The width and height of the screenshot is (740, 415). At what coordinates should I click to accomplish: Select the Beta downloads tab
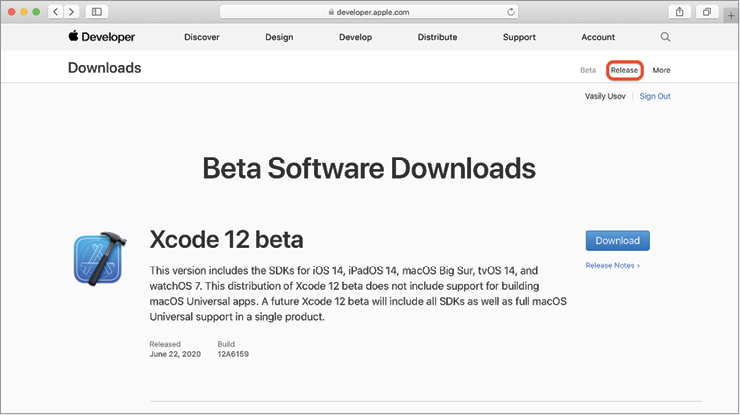[x=588, y=71]
